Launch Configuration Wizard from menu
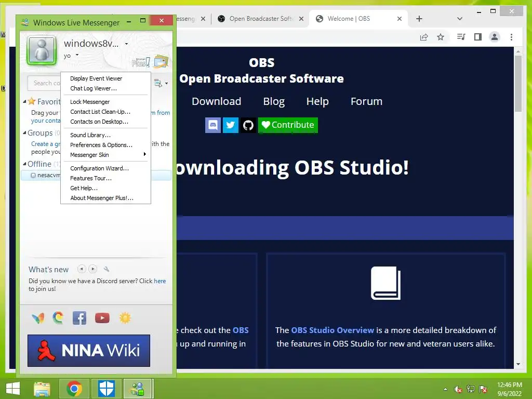 105,168
